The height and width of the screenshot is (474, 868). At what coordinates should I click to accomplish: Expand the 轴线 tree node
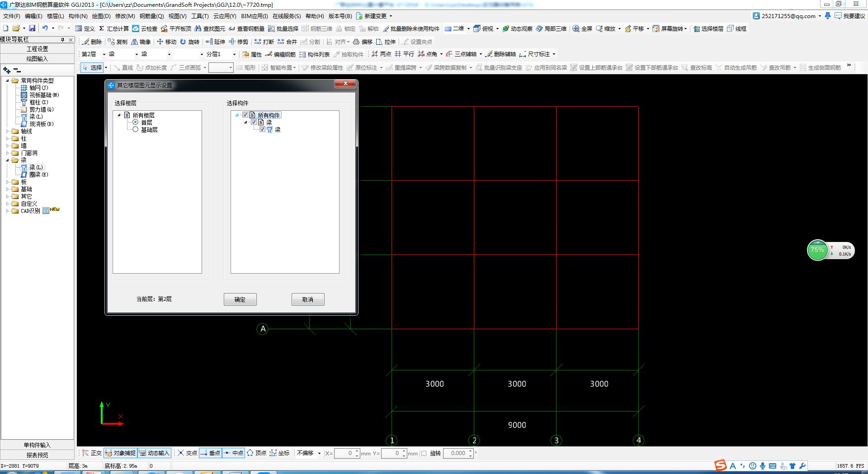pos(8,131)
